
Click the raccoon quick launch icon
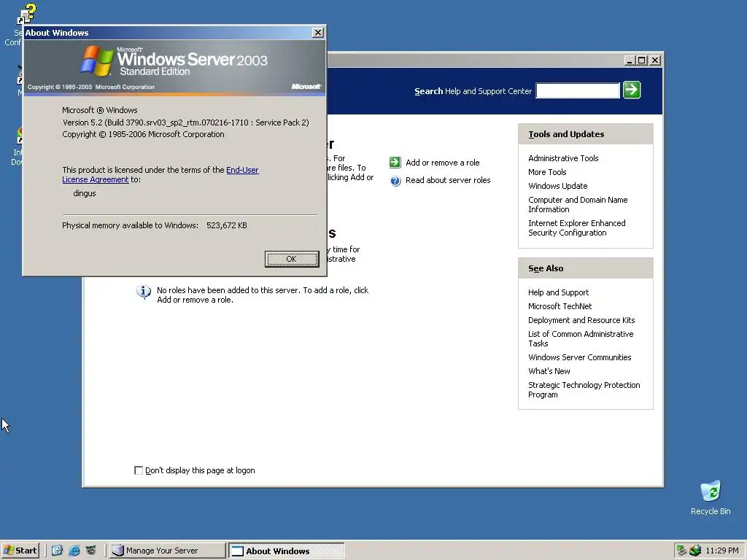click(91, 551)
